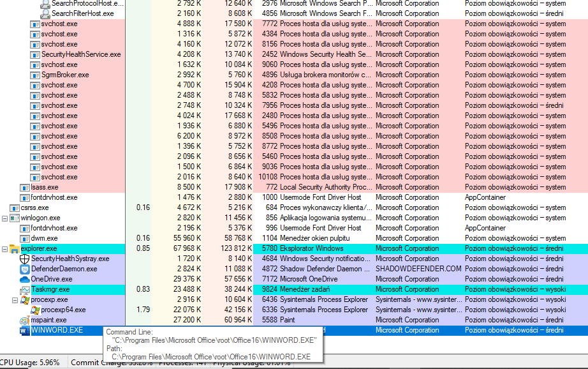Select the dwm.exe process name

click(44, 238)
